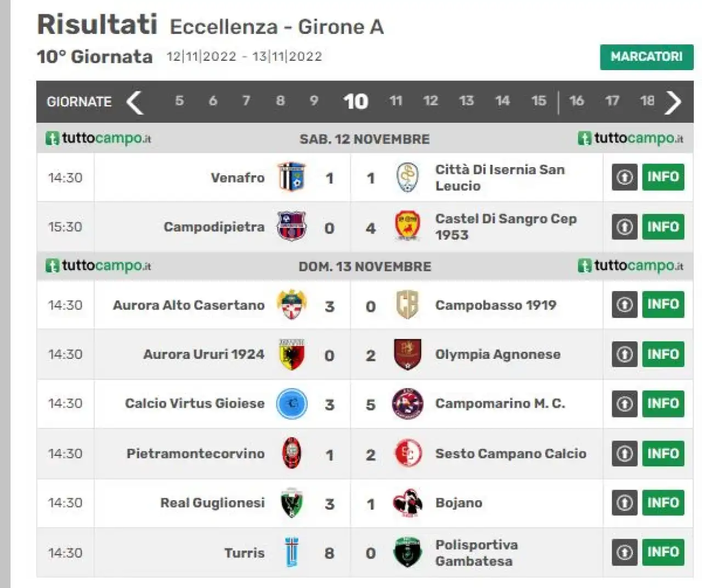The image size is (702, 588).
Task: Click the Aurora Alto Casertano team name
Action: point(189,305)
